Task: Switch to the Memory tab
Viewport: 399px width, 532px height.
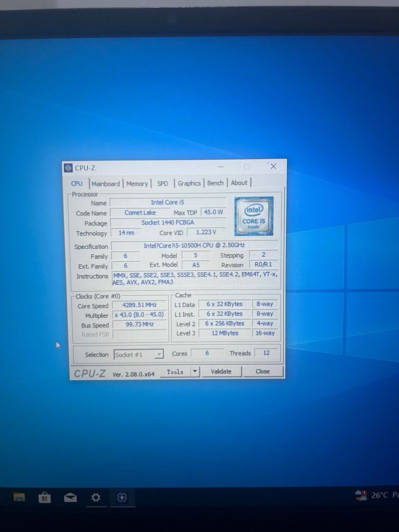Action: [x=137, y=183]
